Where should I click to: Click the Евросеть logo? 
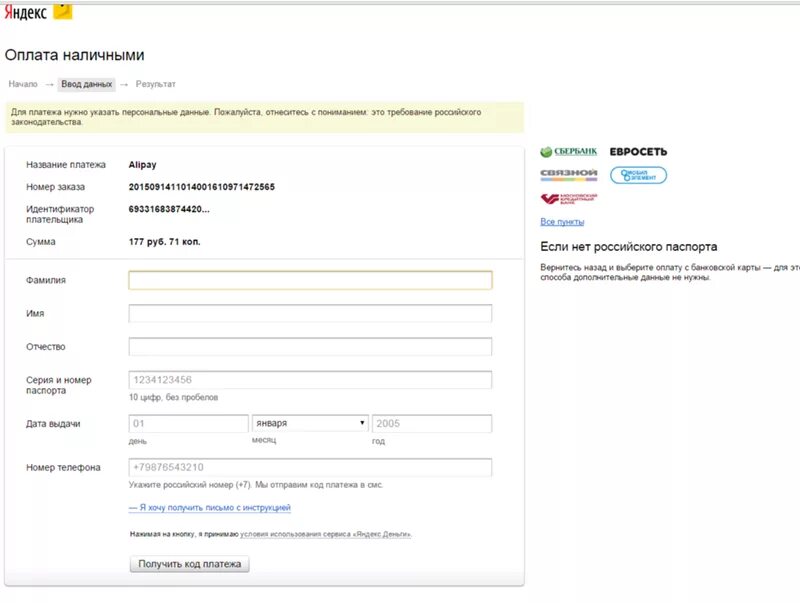point(638,152)
